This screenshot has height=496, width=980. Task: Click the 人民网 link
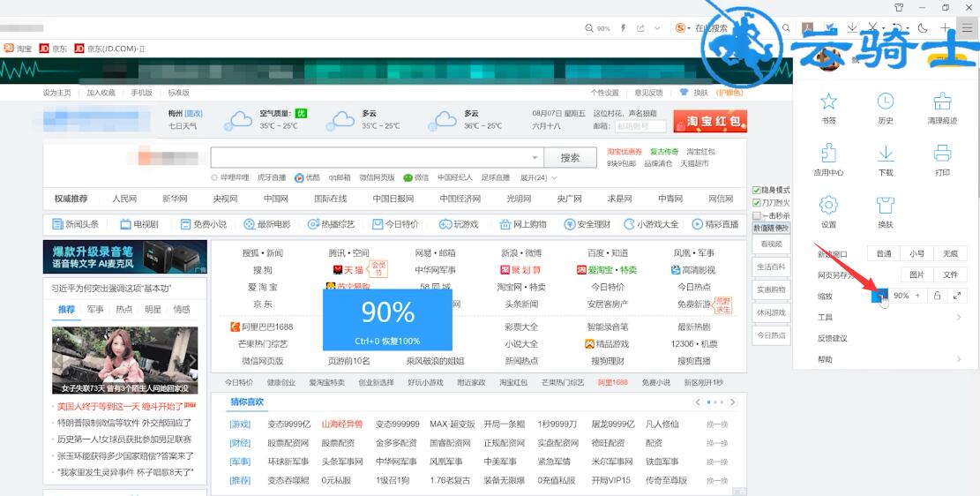pyautogui.click(x=124, y=199)
